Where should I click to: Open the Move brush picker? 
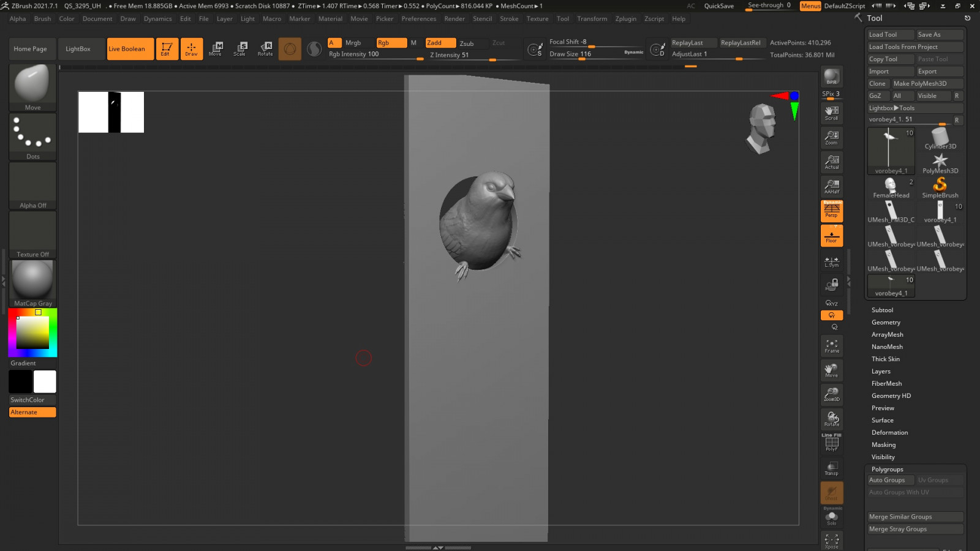(33, 88)
